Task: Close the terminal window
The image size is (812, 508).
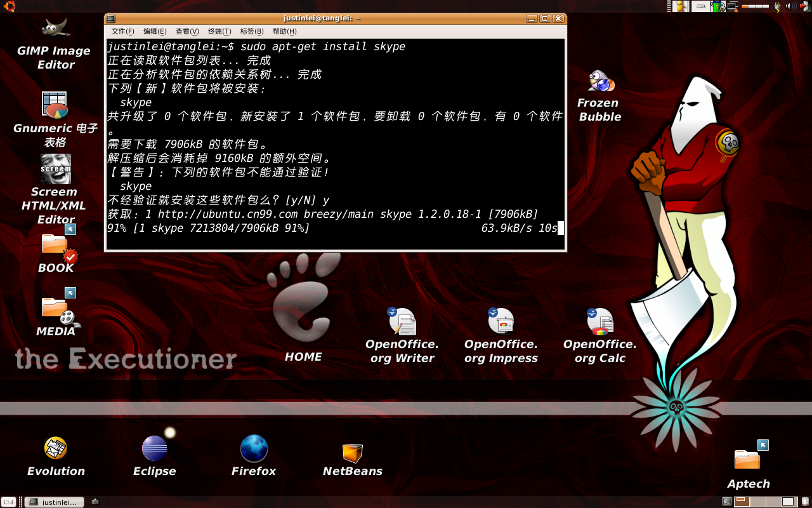Action: pos(558,18)
